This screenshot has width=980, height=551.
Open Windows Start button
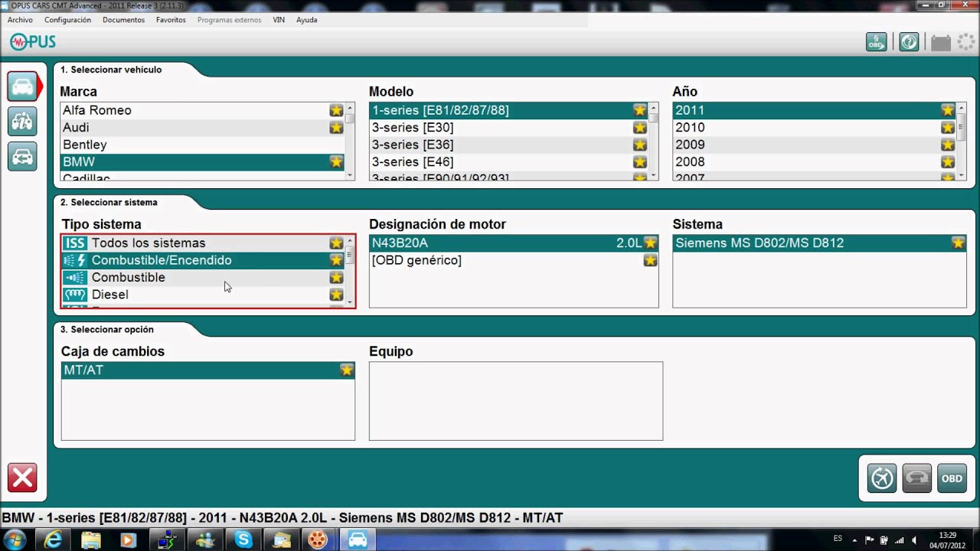click(x=15, y=540)
